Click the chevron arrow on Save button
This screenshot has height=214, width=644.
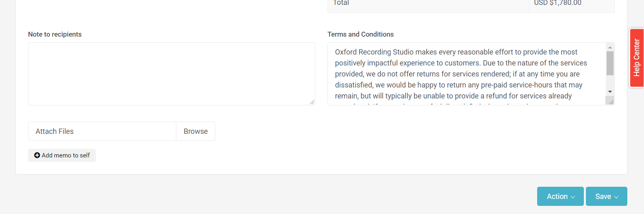point(616,197)
